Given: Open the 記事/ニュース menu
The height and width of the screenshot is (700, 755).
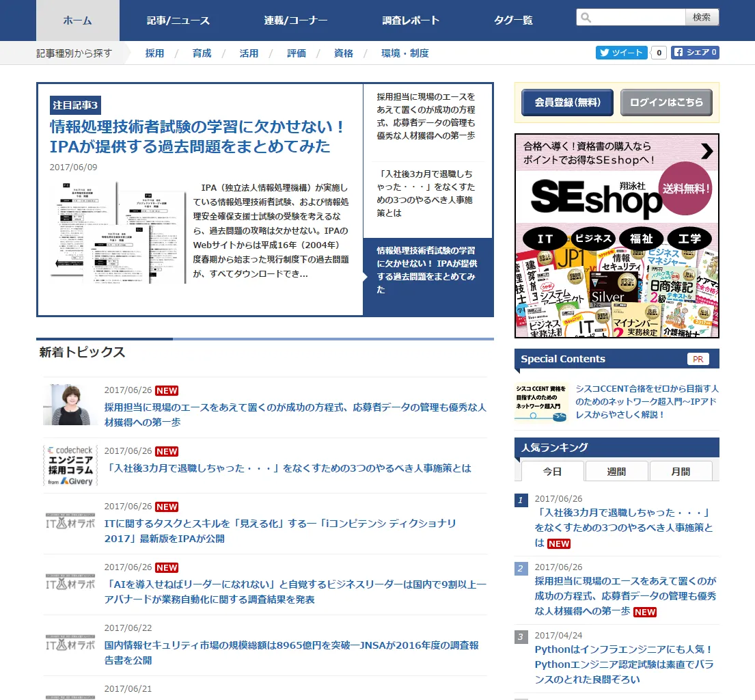Looking at the screenshot, I should 178,21.
